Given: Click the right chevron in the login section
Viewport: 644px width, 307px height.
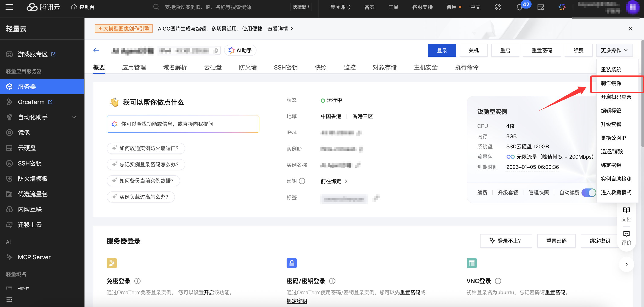Looking at the screenshot, I should coord(626,264).
